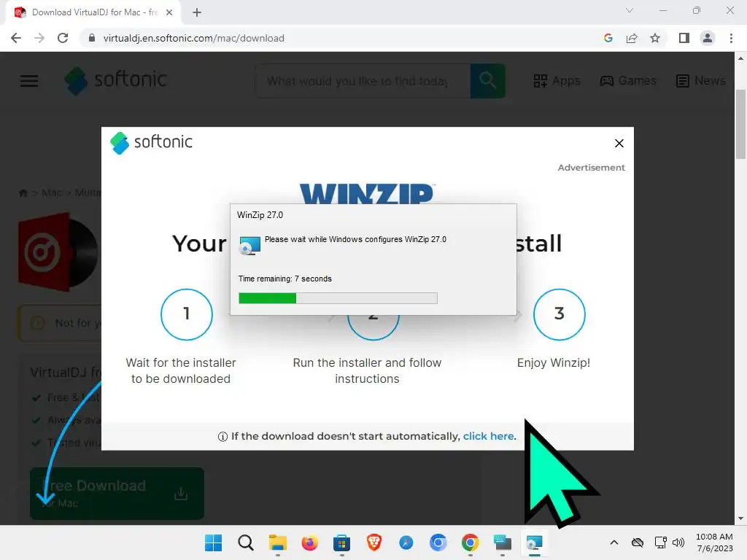Screen dimensions: 747x560
Task: Click the 'Run the installer and follow instructions' text
Action: pyautogui.click(x=367, y=370)
